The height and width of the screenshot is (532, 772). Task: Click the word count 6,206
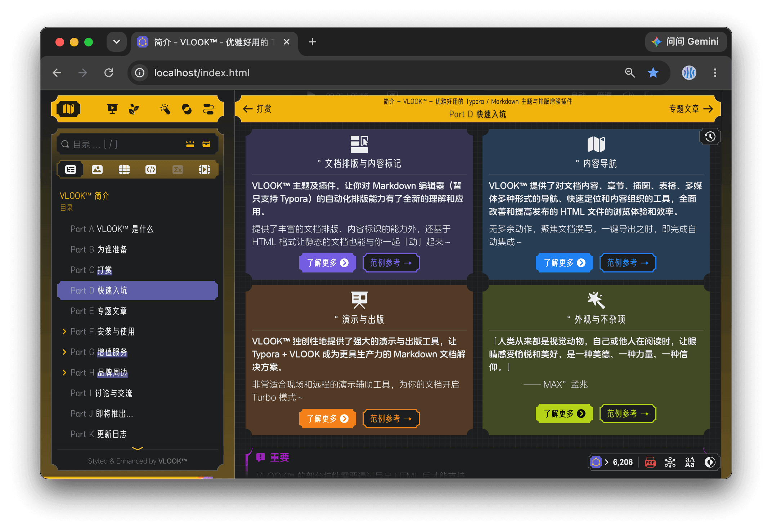[x=623, y=462]
